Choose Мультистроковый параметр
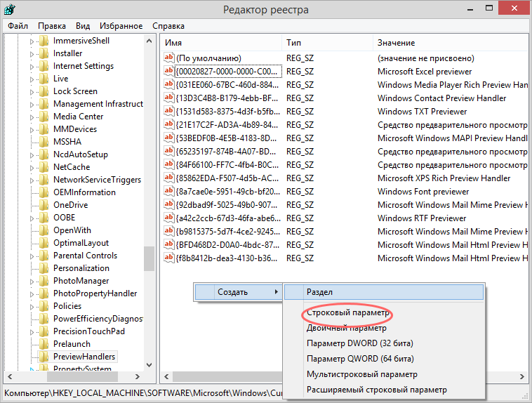 tap(384, 374)
